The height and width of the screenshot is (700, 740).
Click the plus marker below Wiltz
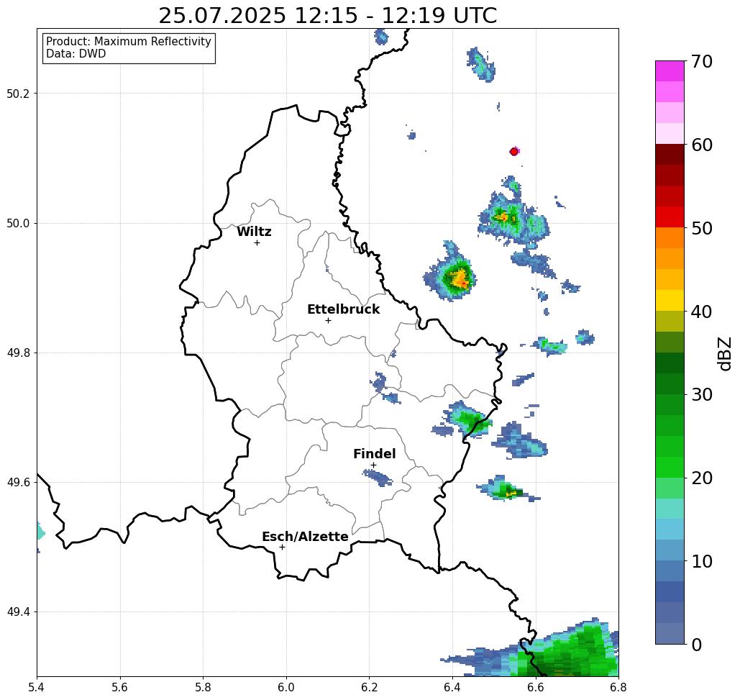[257, 242]
